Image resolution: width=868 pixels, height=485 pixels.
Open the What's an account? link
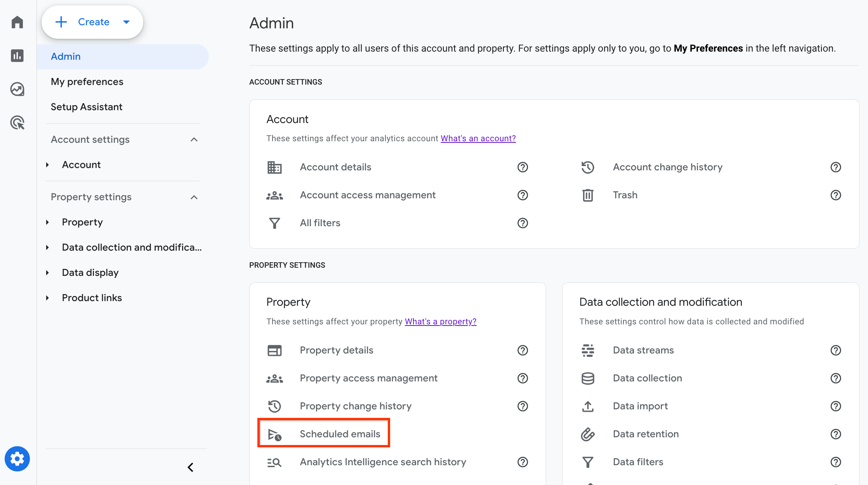478,139
